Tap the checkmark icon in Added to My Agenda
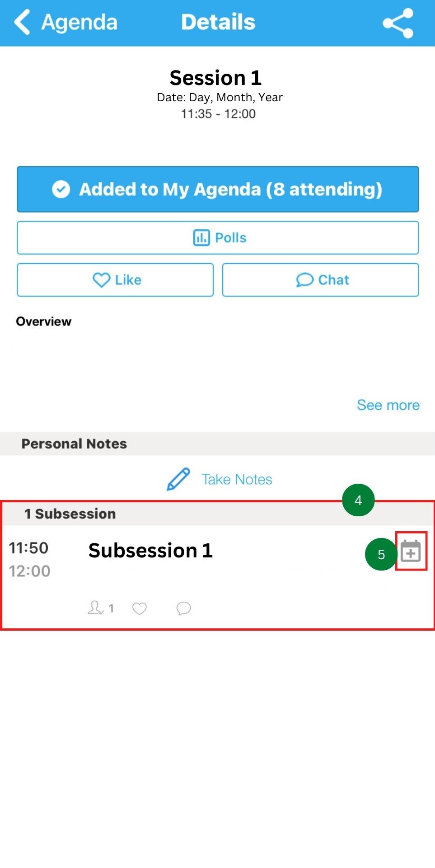 tap(61, 189)
